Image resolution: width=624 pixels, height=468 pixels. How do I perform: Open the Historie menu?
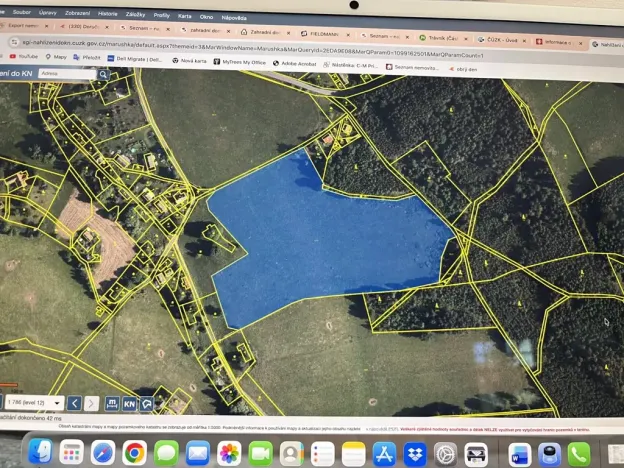pyautogui.click(x=108, y=14)
